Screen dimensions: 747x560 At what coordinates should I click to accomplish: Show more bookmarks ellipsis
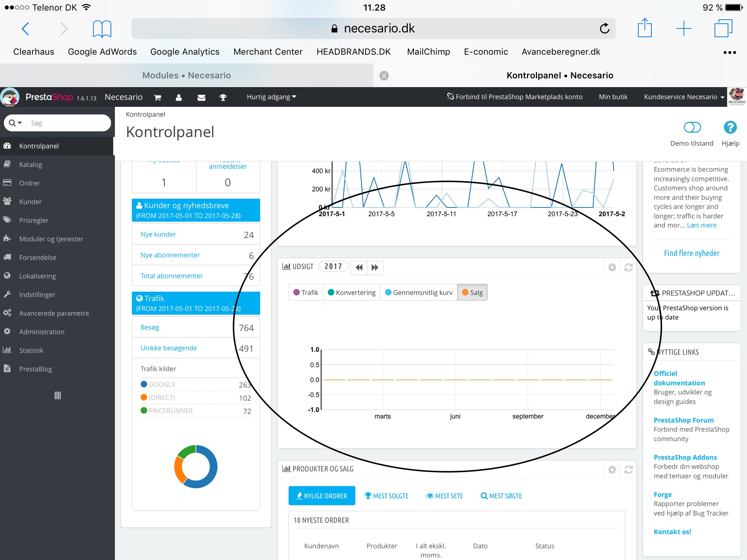[729, 52]
